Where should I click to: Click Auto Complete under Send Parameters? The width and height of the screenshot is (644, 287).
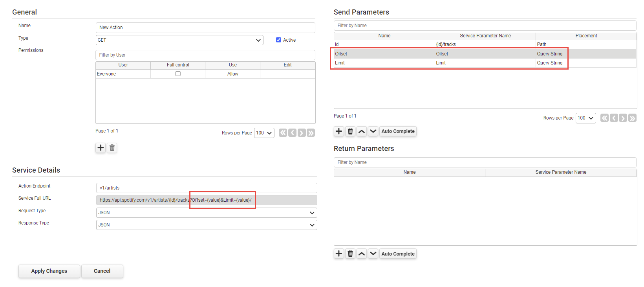pos(398,131)
